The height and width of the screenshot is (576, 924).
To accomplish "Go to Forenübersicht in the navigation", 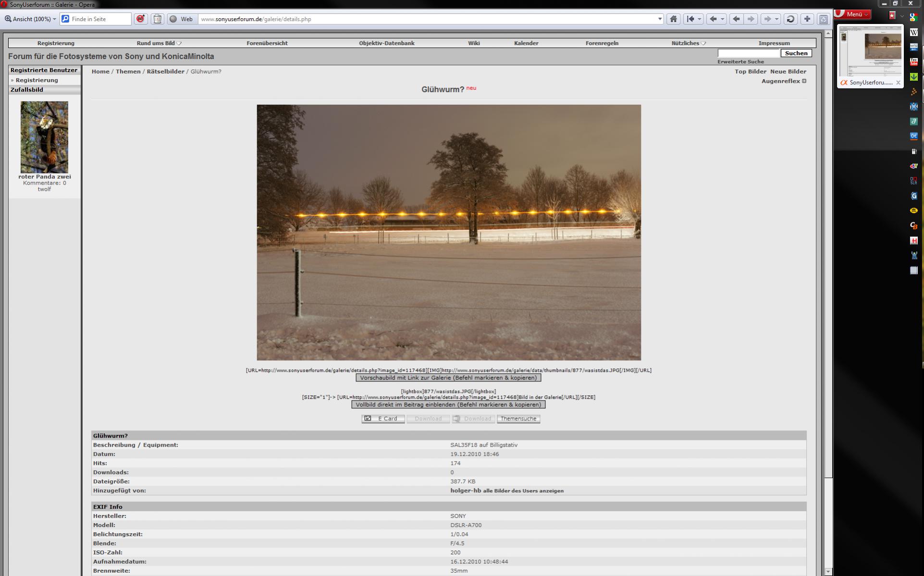I will click(x=267, y=43).
